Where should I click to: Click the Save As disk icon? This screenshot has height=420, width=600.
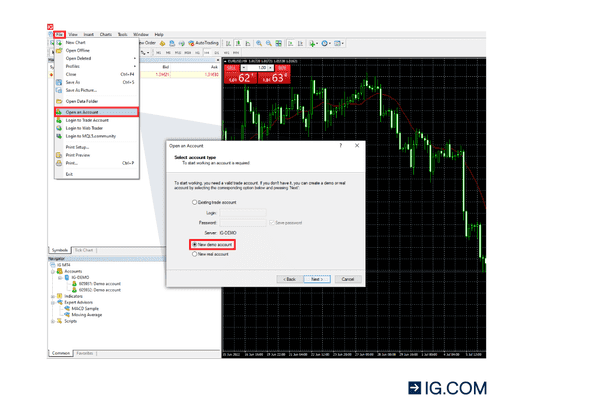[x=59, y=82]
